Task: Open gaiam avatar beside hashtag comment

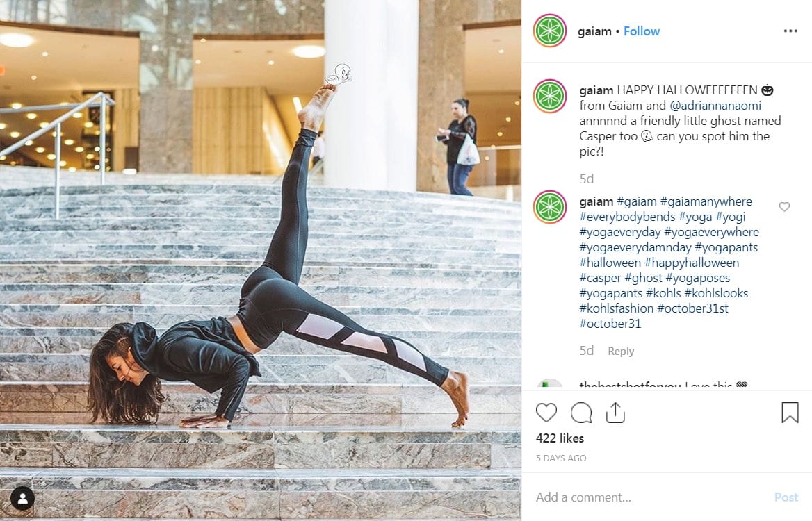Action: [550, 207]
